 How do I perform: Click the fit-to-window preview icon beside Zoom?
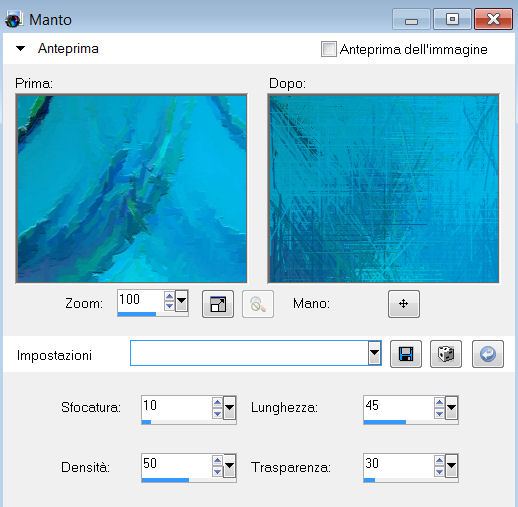pyautogui.click(x=218, y=304)
